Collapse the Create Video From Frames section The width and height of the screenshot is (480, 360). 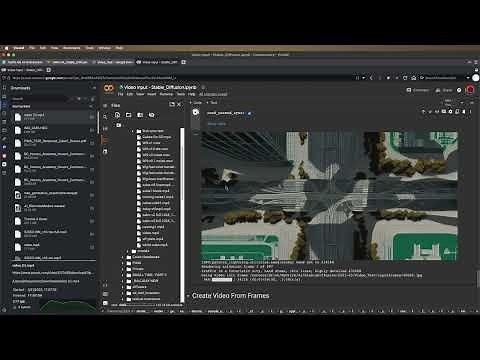188,296
